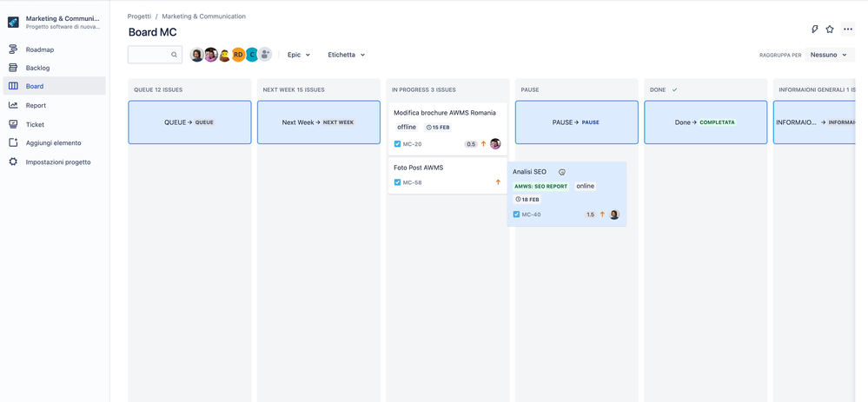This screenshot has width=868, height=402.
Task: Click the AMWS: SEO REPORT epic tag
Action: [540, 187]
